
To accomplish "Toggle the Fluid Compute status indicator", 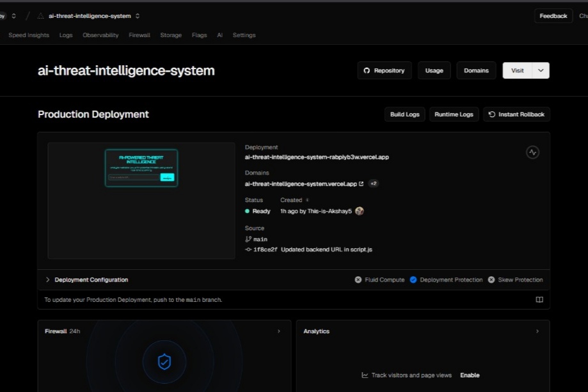I will [x=358, y=279].
